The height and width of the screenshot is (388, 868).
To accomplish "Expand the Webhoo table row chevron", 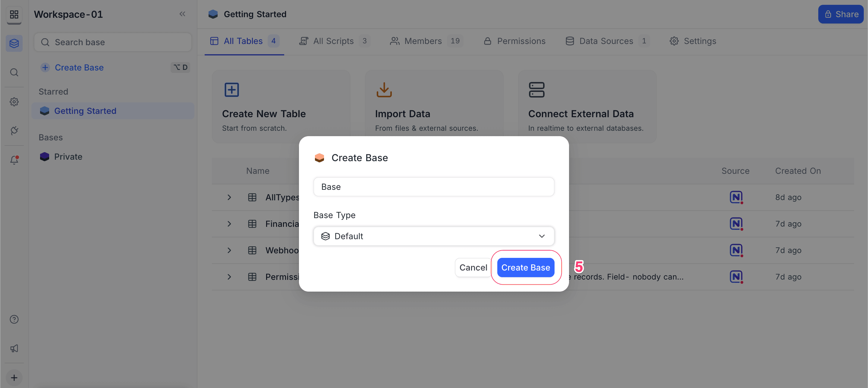I will pos(229,250).
